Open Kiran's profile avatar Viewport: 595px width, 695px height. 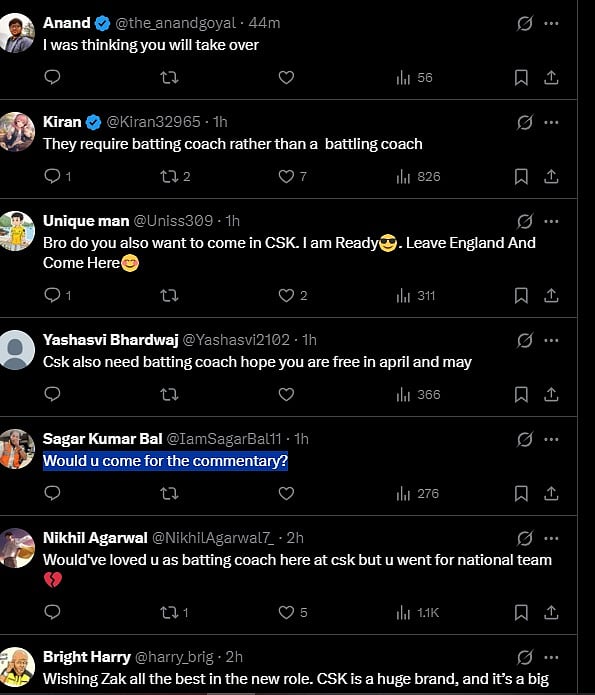click(17, 132)
